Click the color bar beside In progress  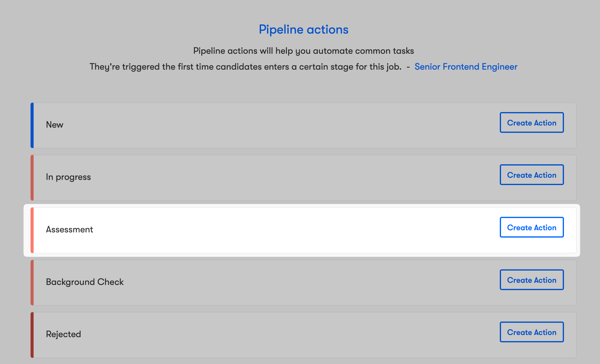(x=32, y=177)
